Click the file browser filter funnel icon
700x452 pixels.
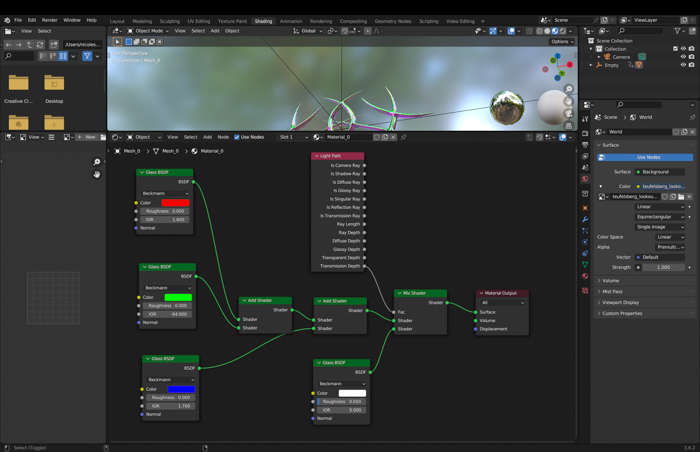point(87,56)
